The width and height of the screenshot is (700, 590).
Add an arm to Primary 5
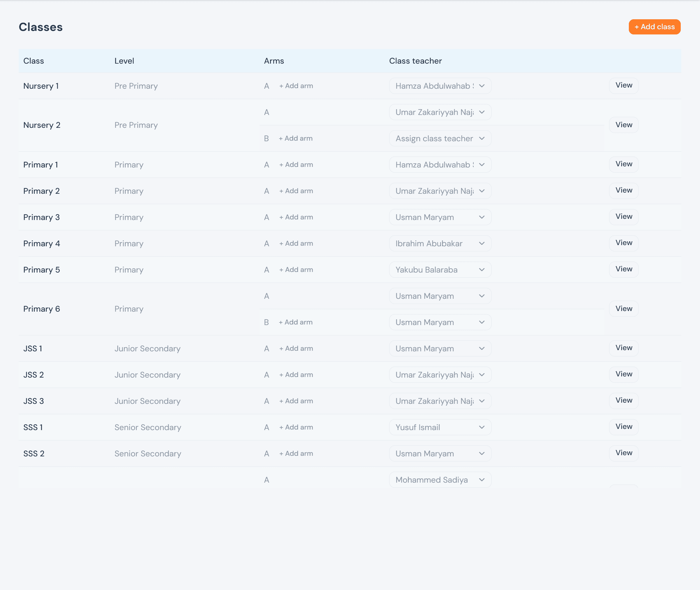(x=296, y=270)
